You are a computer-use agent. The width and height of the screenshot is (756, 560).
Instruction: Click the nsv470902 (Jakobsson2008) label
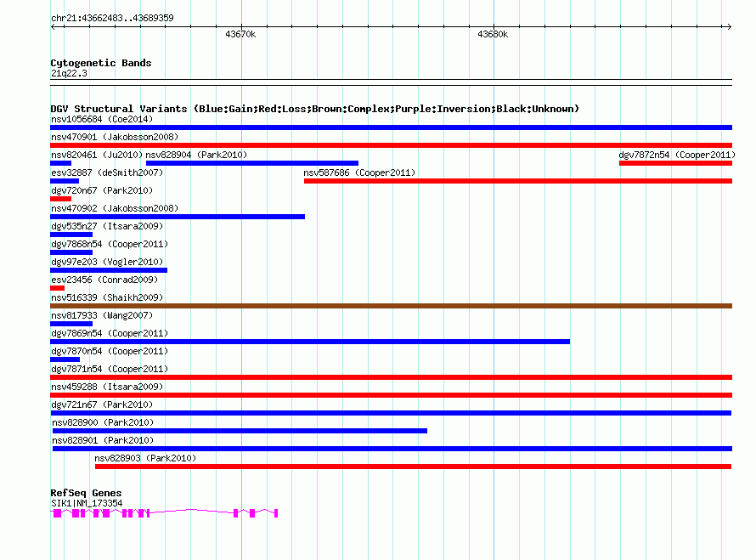[x=115, y=208]
